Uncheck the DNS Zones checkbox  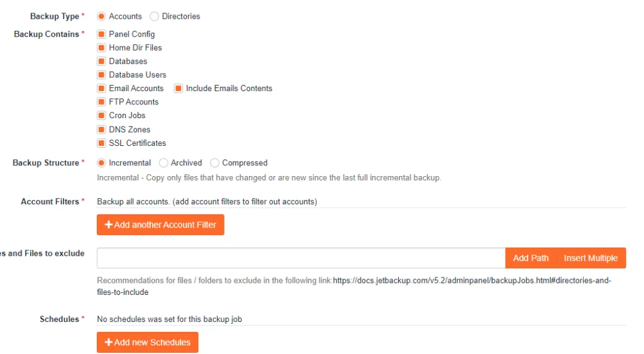[101, 130]
